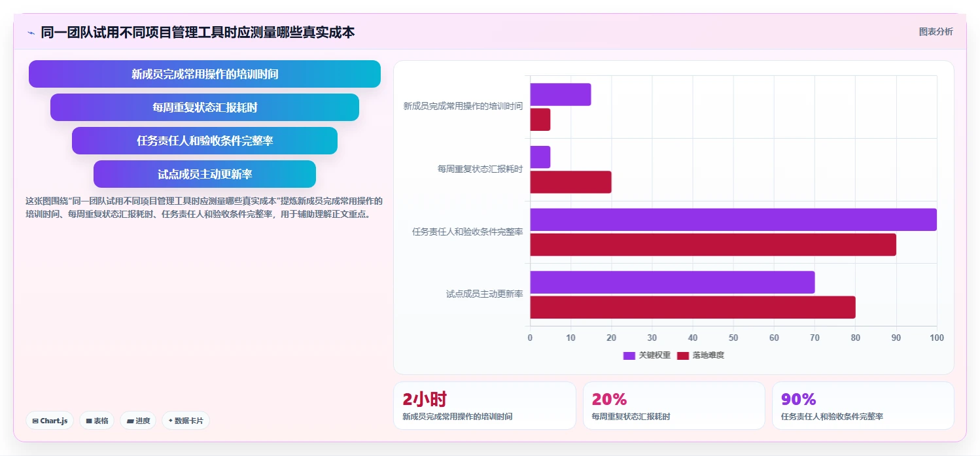Click red bar for 试点成员主动更新率
The width and height of the screenshot is (980, 456).
(x=693, y=307)
